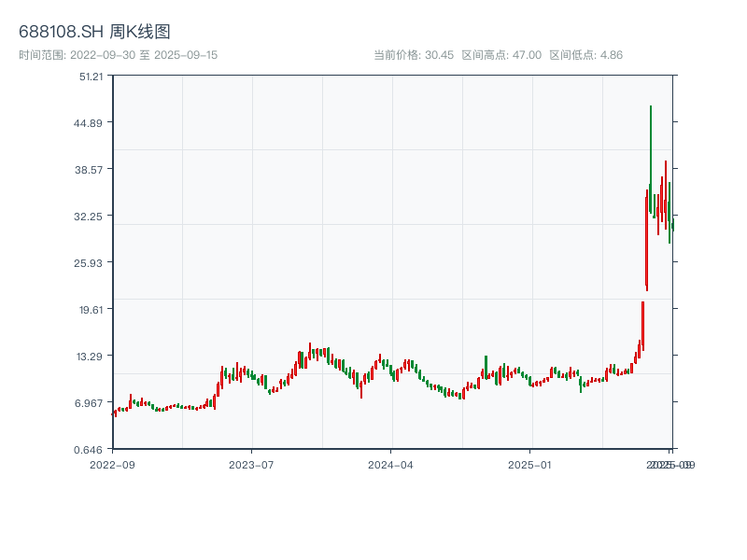Click the 19.61 y-axis label

point(91,310)
